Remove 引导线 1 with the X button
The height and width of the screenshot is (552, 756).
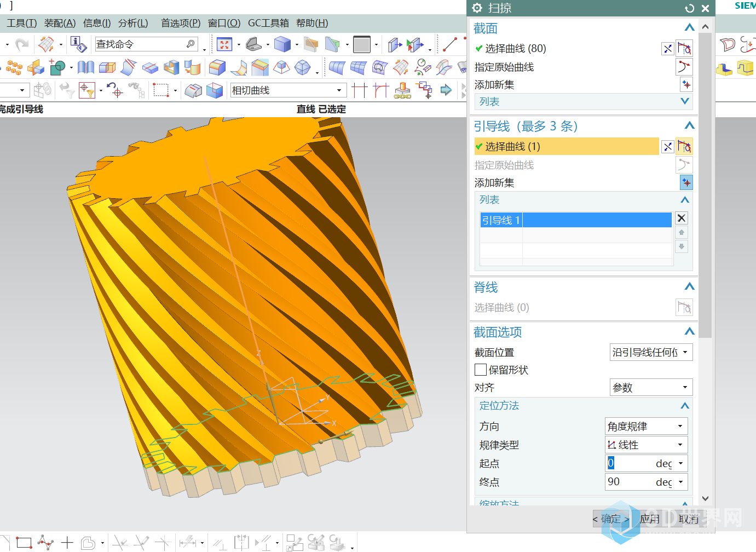pos(682,218)
